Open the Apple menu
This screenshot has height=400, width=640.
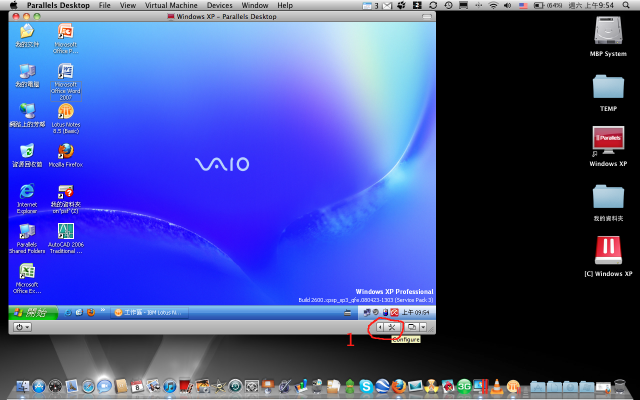[13, 5]
